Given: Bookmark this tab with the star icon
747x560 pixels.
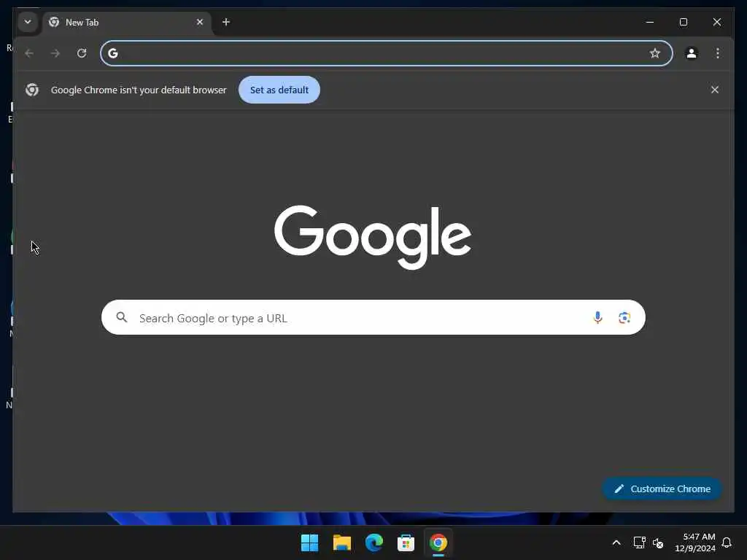Looking at the screenshot, I should coord(655,53).
